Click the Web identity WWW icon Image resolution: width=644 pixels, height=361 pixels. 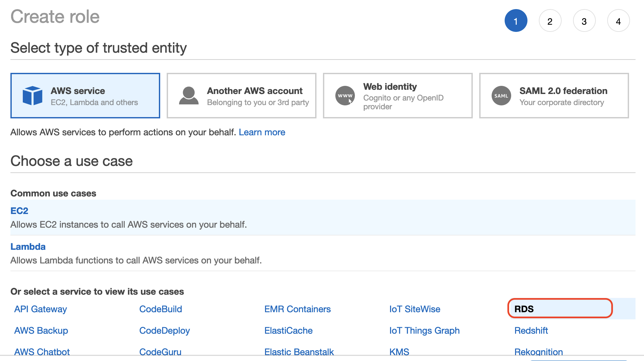(x=345, y=96)
